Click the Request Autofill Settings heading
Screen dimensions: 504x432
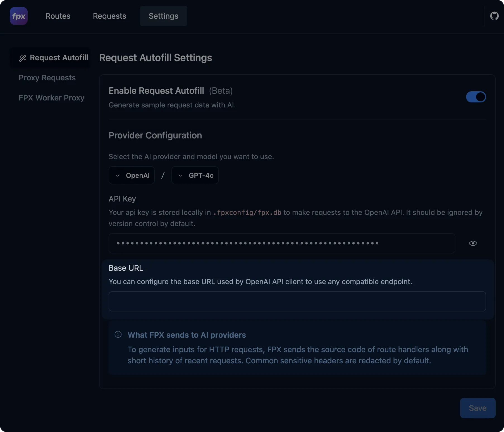[156, 58]
